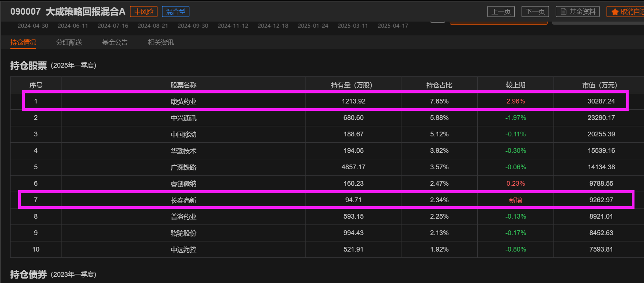Image resolution: width=644 pixels, height=283 pixels.
Task: Click the 2024-07-16 date label
Action: pos(113,26)
